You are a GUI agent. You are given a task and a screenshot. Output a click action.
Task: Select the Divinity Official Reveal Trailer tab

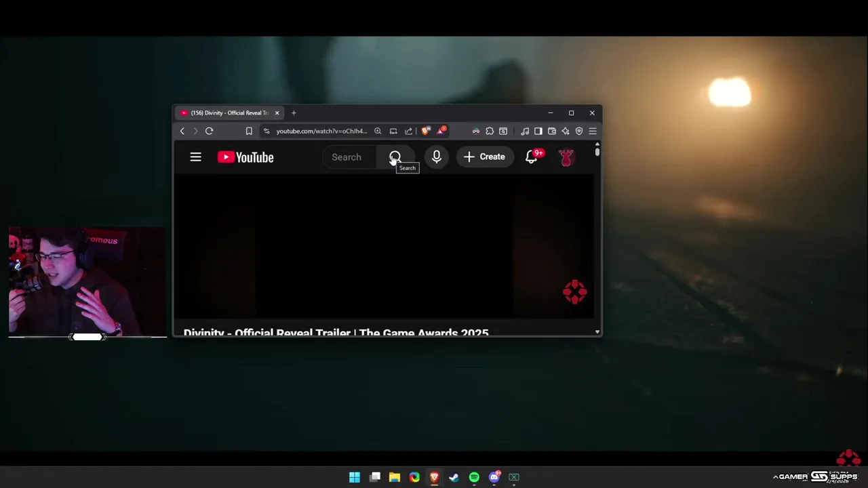229,113
